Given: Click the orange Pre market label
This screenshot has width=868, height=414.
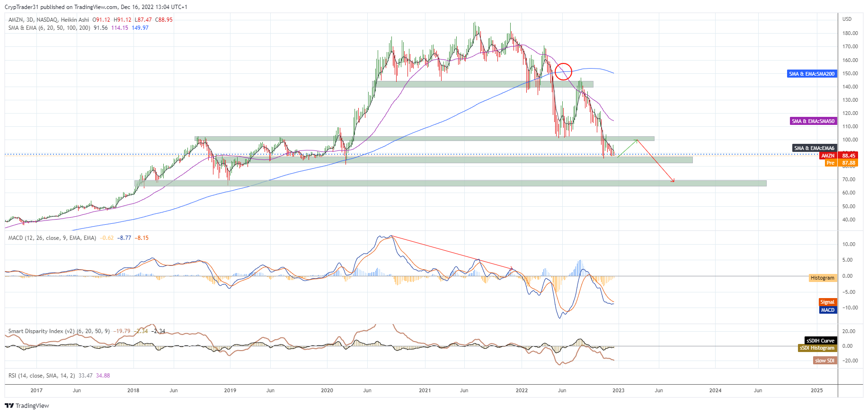Looking at the screenshot, I should coord(830,163).
